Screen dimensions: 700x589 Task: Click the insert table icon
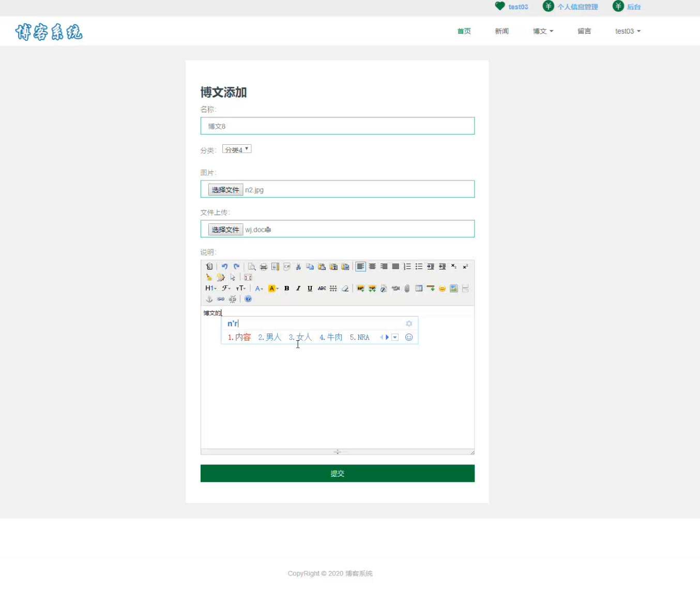[419, 288]
